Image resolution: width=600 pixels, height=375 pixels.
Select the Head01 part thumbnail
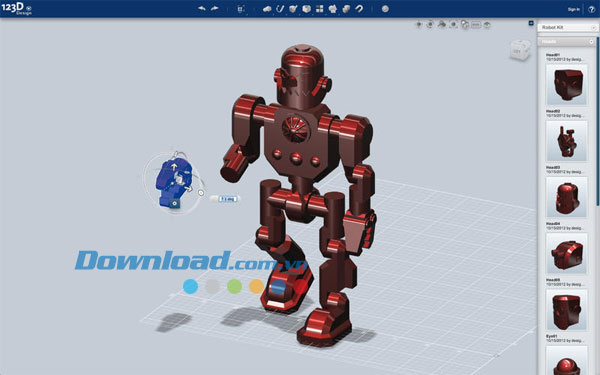[566, 85]
